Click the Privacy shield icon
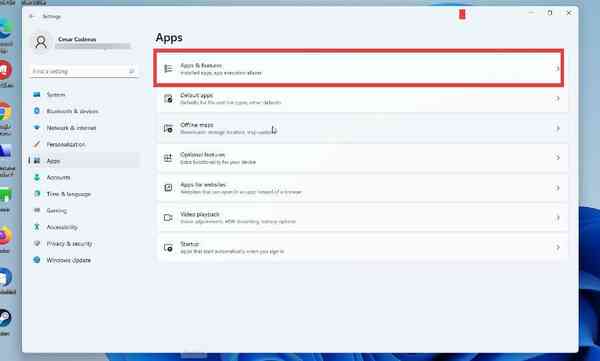The height and width of the screenshot is (361, 600). pos(37,243)
